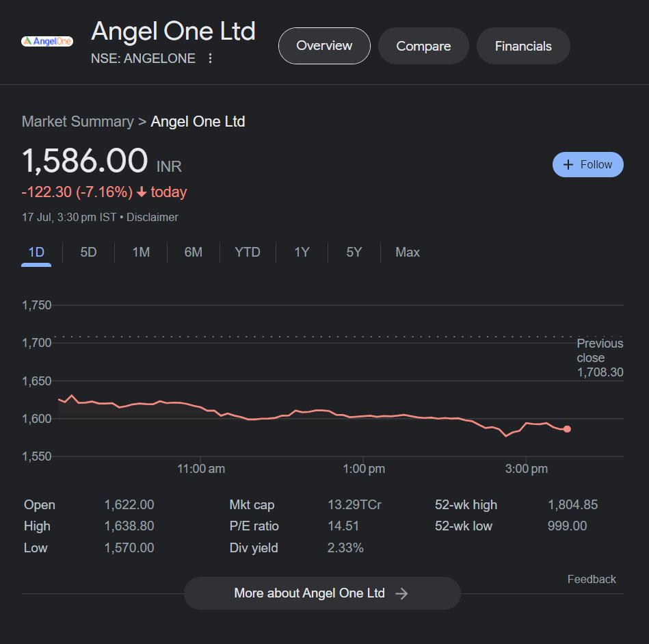Open More about Angel One Ltd
This screenshot has width=649, height=644.
pos(321,593)
